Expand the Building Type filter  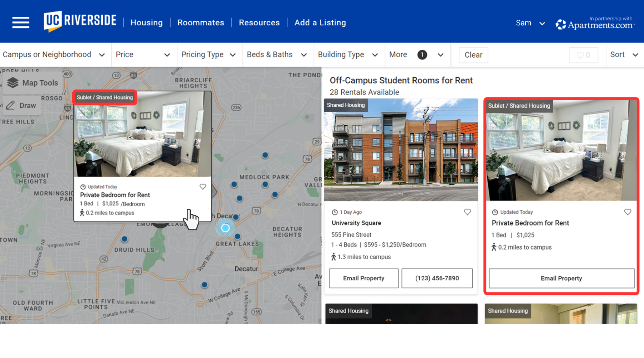[x=348, y=54]
